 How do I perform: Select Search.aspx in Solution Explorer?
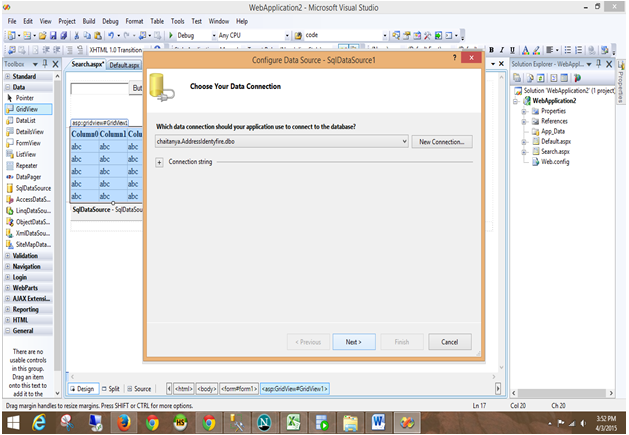click(550, 152)
